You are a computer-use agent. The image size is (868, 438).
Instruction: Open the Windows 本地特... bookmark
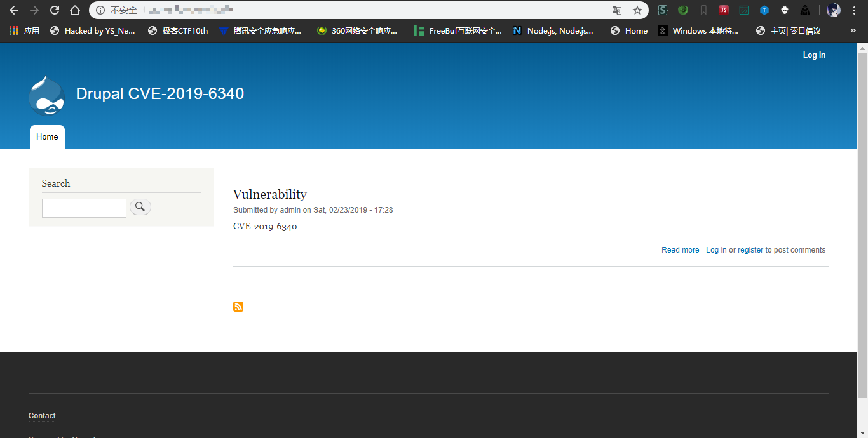pos(698,30)
